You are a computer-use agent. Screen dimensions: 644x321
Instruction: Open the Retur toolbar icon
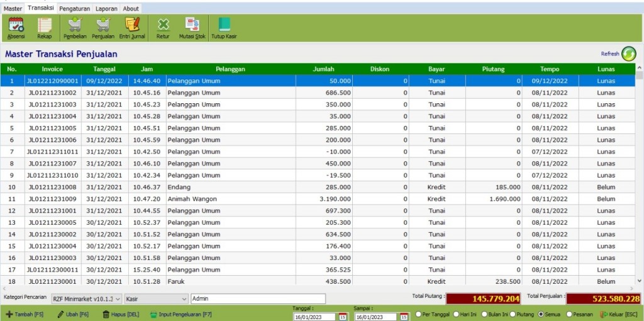coord(163,28)
